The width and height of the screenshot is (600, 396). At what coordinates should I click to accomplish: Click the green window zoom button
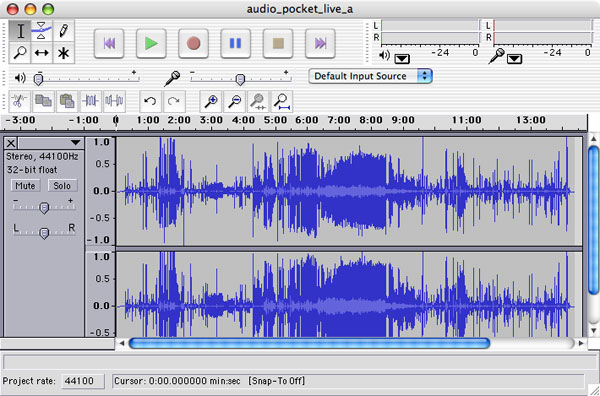point(48,9)
